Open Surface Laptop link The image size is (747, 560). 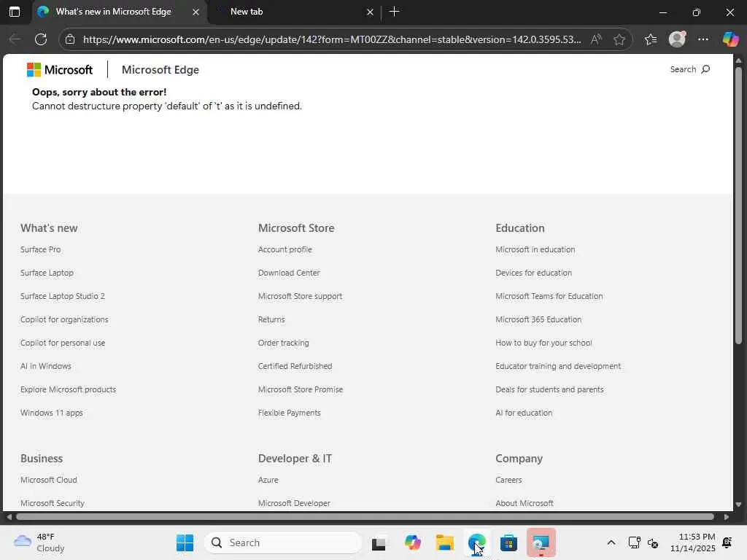(47, 273)
